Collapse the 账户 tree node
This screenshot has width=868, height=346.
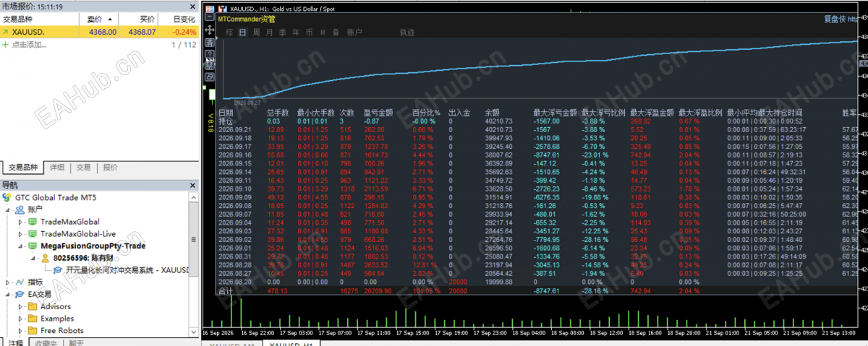(x=9, y=209)
